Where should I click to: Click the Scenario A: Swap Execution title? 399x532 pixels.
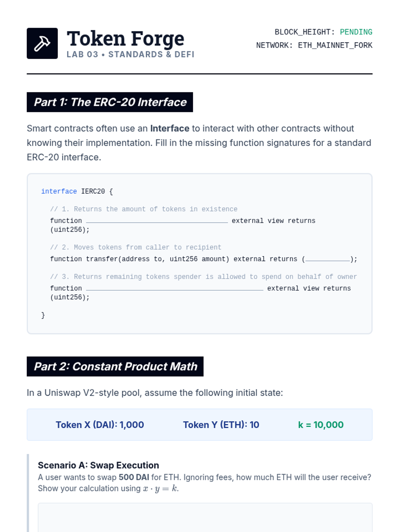[98, 465]
